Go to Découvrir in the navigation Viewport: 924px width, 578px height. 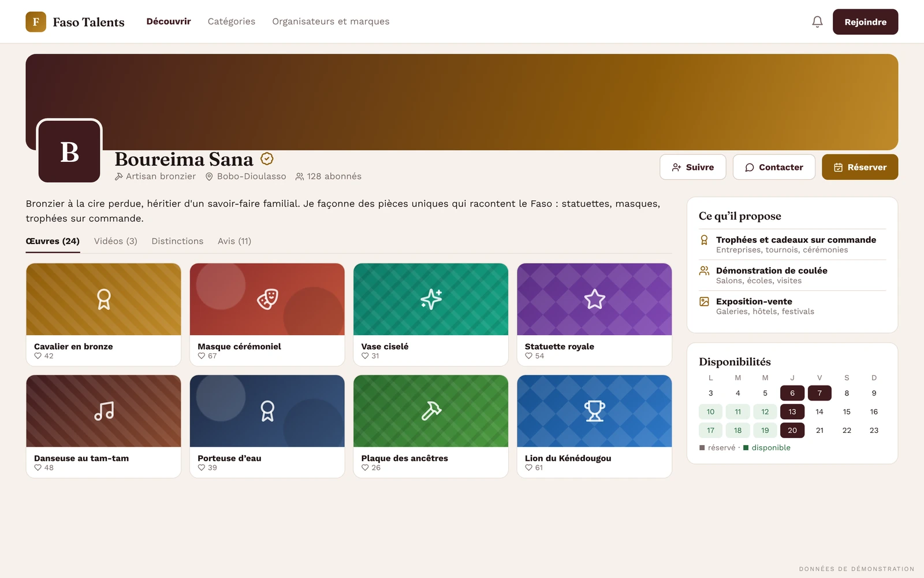tap(169, 21)
